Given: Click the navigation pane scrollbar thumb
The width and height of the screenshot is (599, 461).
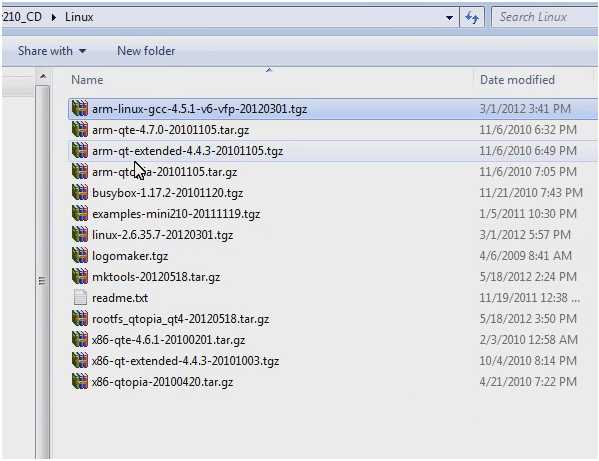Looking at the screenshot, I should click(x=42, y=272).
